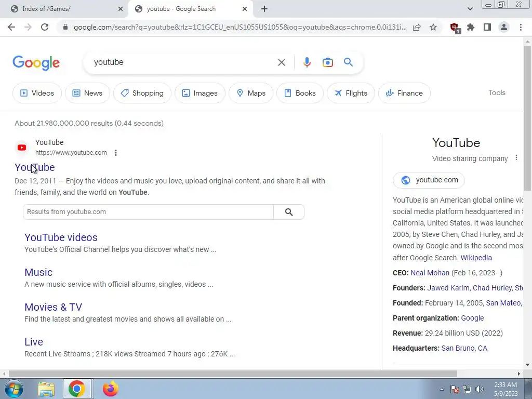Open the Chrome three-dot menu
The width and height of the screenshot is (532, 399).
click(521, 27)
